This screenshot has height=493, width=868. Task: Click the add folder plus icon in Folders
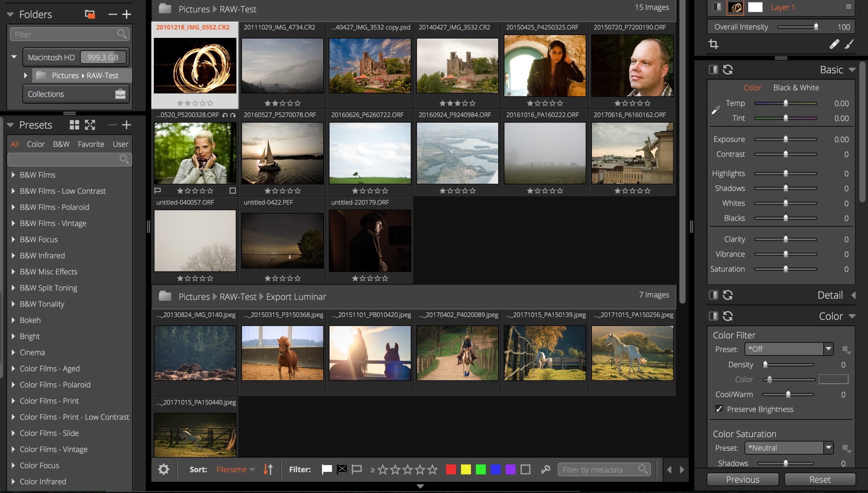tap(127, 14)
